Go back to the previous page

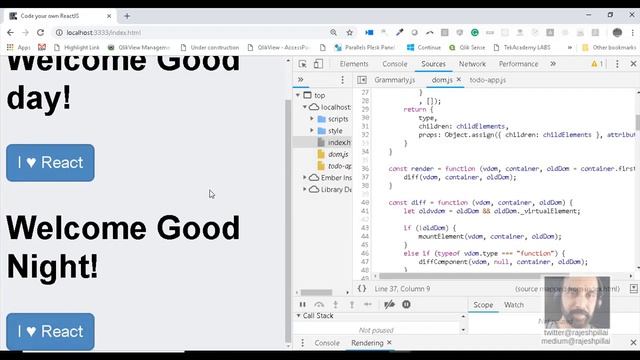(x=10, y=32)
